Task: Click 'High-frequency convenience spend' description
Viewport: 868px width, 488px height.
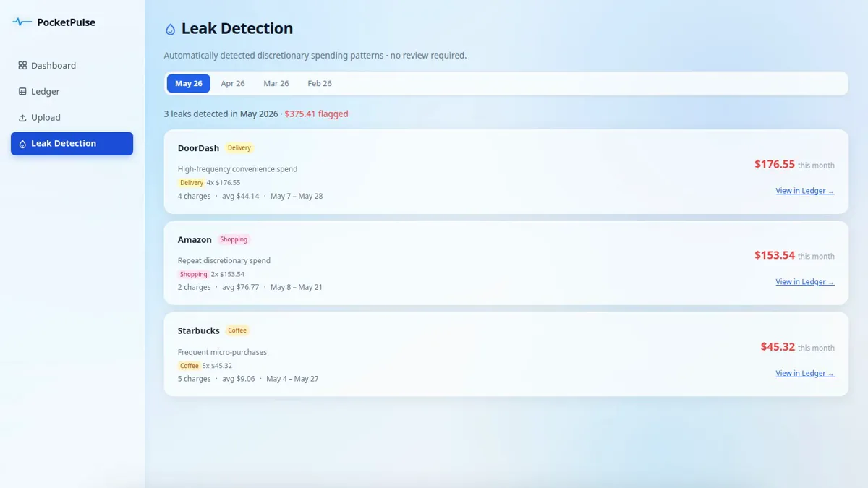Action: click(238, 169)
